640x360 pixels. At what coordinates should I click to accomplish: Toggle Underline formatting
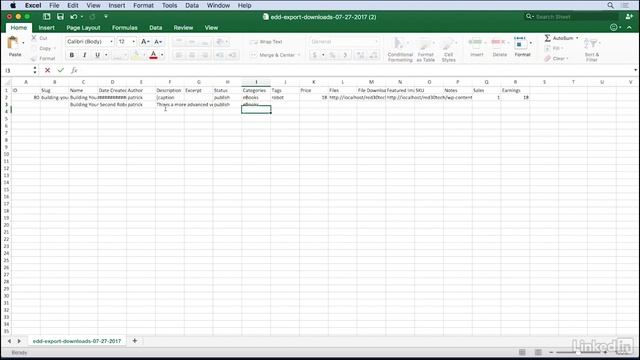point(97,55)
